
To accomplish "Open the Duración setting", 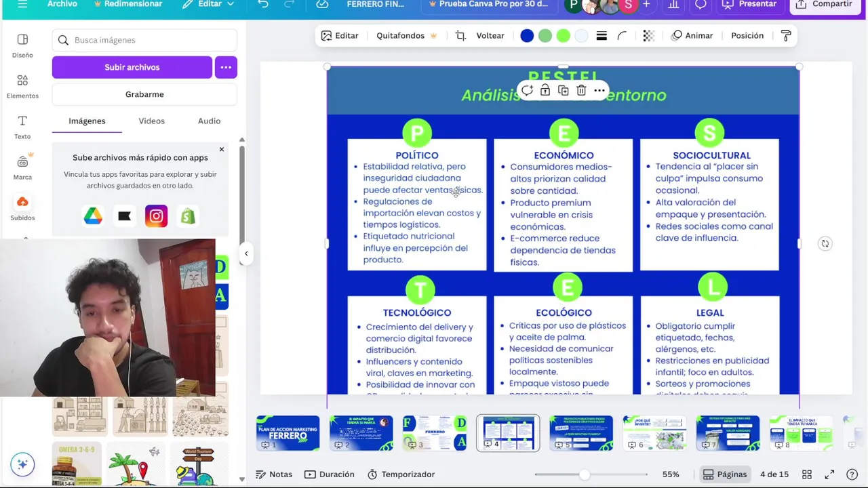I will pyautogui.click(x=330, y=474).
